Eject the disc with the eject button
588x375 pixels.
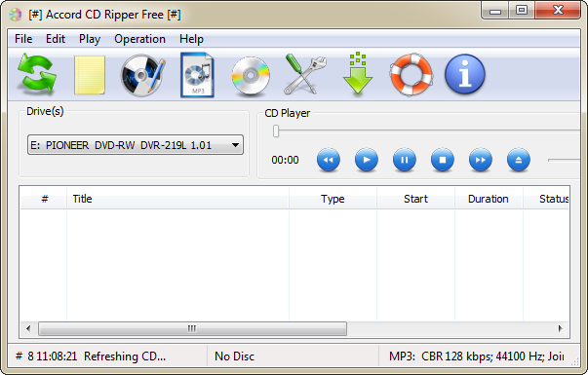coord(518,160)
